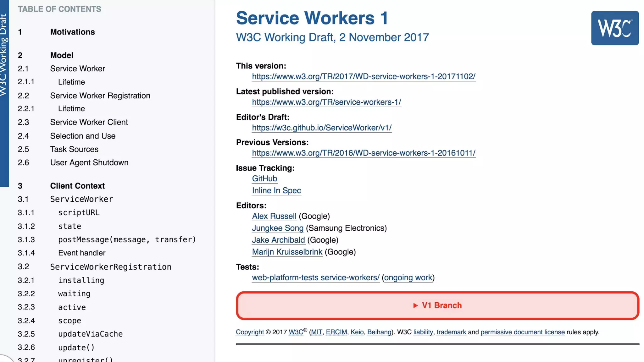This screenshot has width=644, height=362.
Task: Open postMessage(message, transfer) TOC entry
Action: point(127,239)
